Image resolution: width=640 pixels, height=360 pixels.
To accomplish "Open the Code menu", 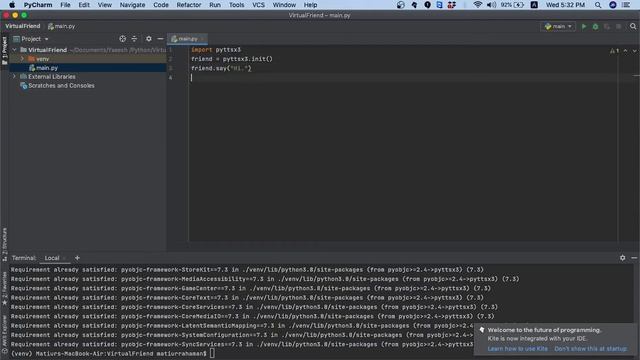I will tap(161, 5).
